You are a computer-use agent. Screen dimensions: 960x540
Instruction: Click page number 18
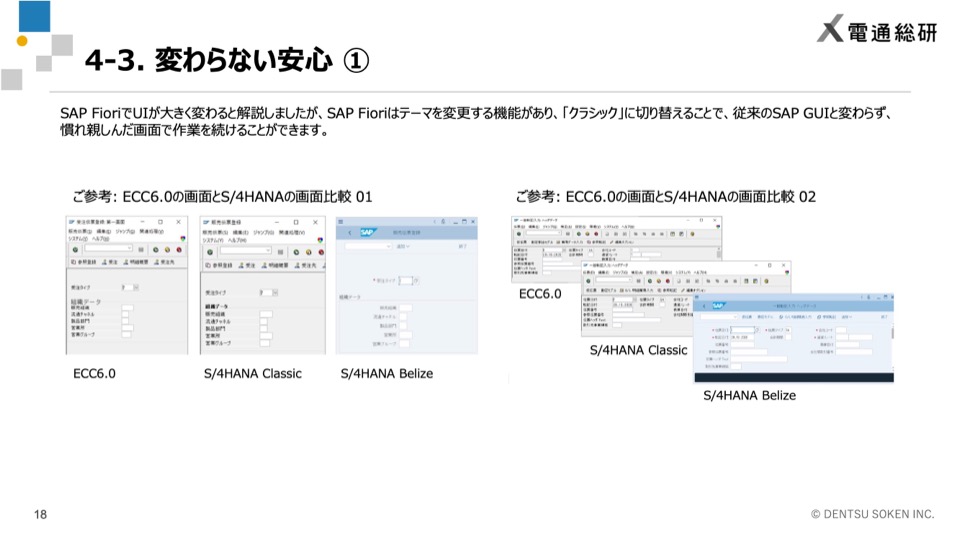(x=40, y=514)
